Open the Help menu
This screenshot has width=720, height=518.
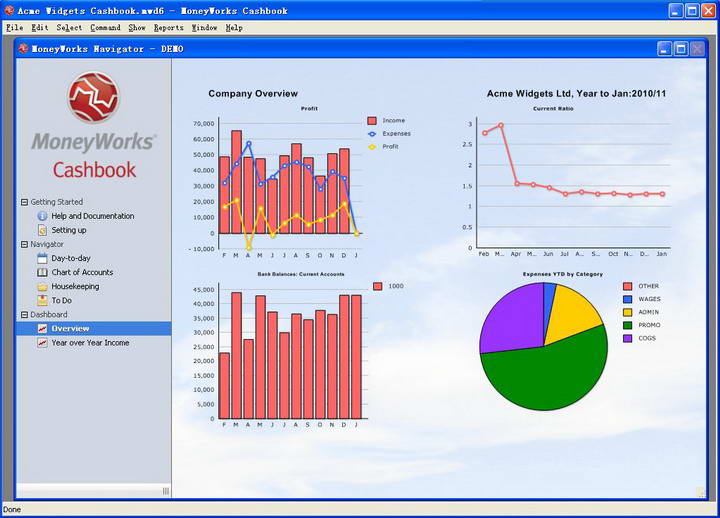[x=234, y=28]
